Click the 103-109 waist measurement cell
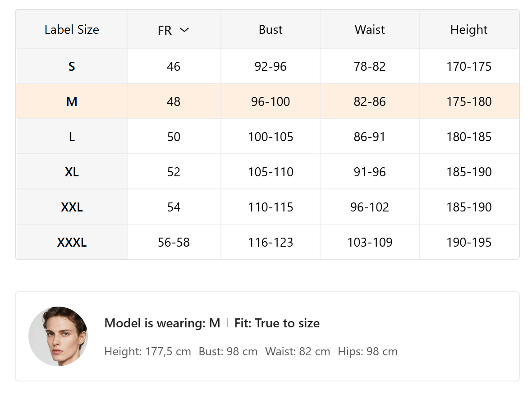This screenshot has height=395, width=532. [370, 243]
